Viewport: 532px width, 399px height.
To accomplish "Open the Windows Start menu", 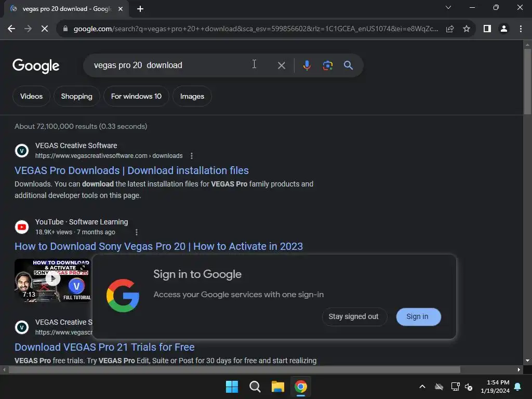I will [232, 387].
